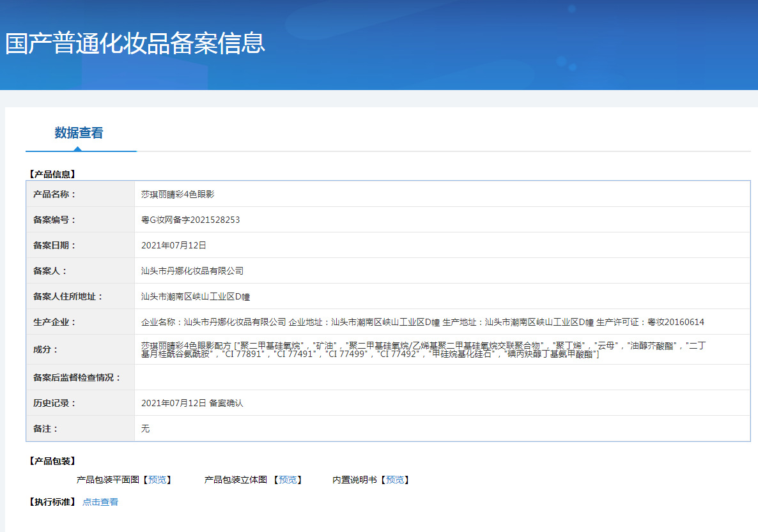Viewport: 758px width, 532px height.
Task: Click the 历史记录 entry 备案确认
Action: pyautogui.click(x=226, y=403)
